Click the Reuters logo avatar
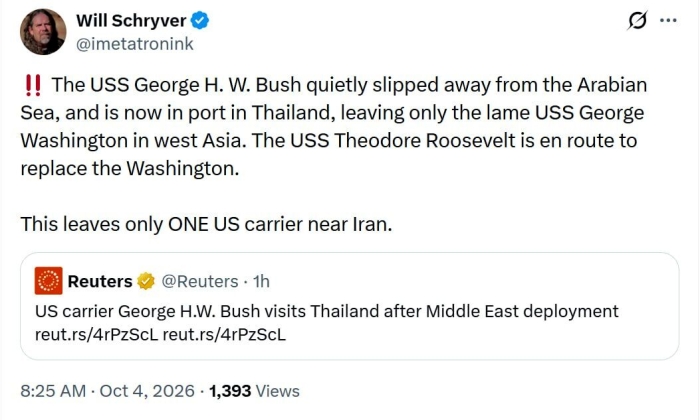This screenshot has width=700, height=420. [49, 281]
